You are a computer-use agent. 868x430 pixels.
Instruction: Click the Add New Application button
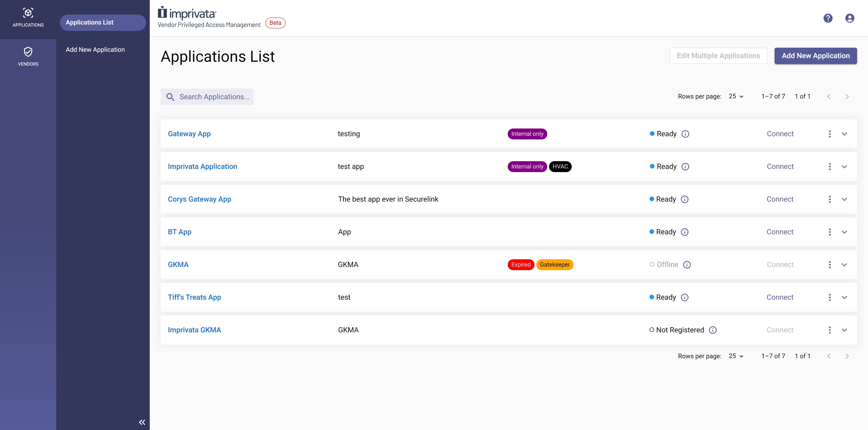click(x=815, y=56)
